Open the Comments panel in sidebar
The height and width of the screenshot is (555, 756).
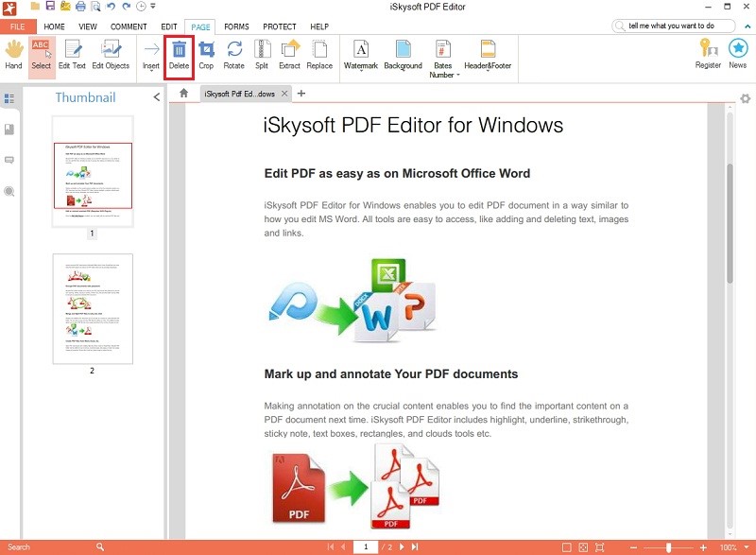[9, 160]
